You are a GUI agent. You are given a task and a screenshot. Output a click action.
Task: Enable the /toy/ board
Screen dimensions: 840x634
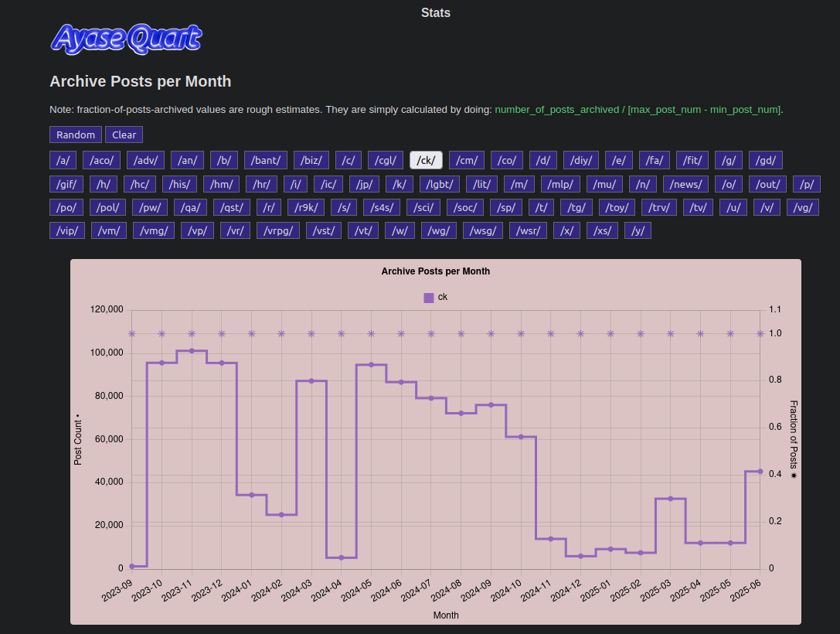point(617,207)
